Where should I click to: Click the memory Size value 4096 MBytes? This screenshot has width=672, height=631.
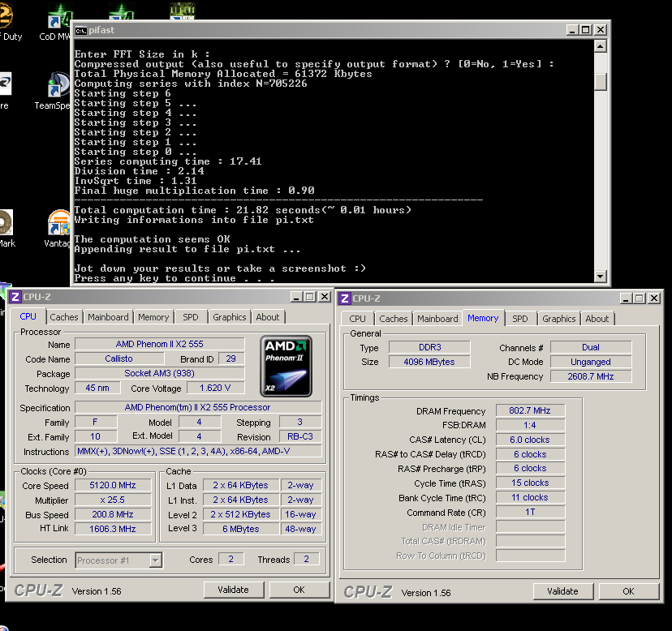tap(429, 362)
